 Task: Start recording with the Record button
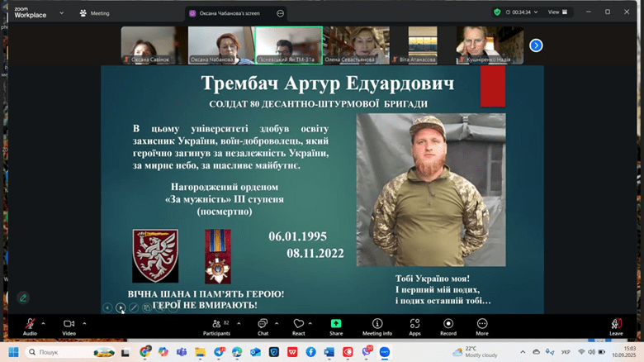click(448, 326)
